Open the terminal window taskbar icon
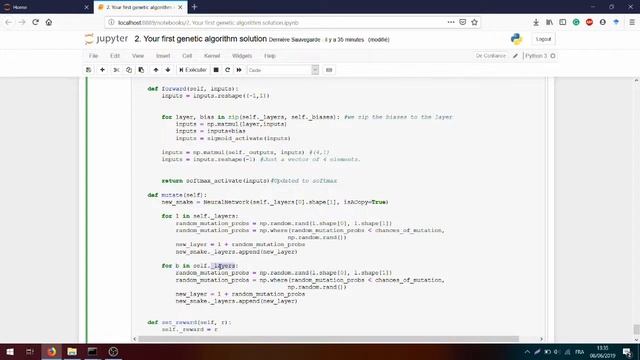The image size is (640, 360). pyautogui.click(x=93, y=351)
